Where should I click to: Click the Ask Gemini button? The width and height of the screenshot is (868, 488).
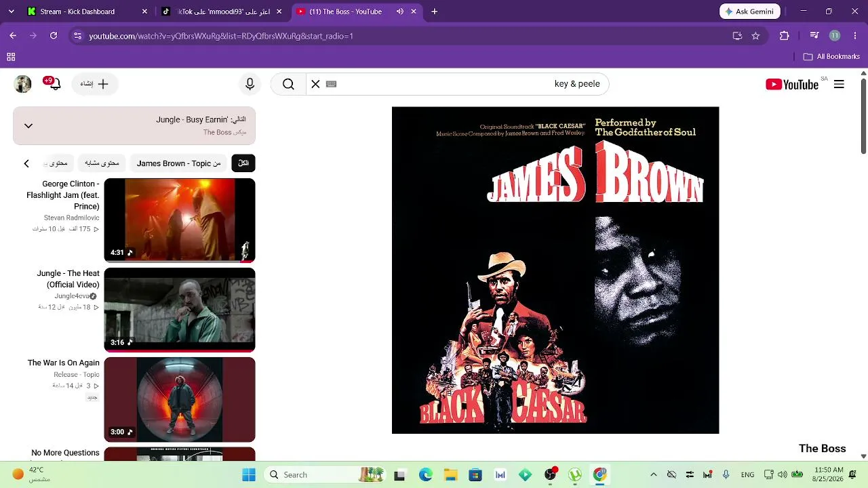pos(750,12)
